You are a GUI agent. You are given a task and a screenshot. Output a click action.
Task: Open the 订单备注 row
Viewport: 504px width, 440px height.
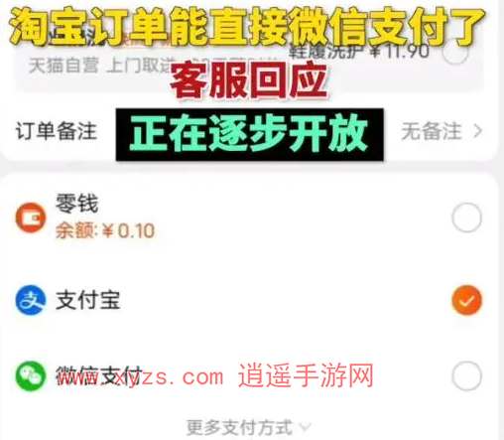coord(250,131)
